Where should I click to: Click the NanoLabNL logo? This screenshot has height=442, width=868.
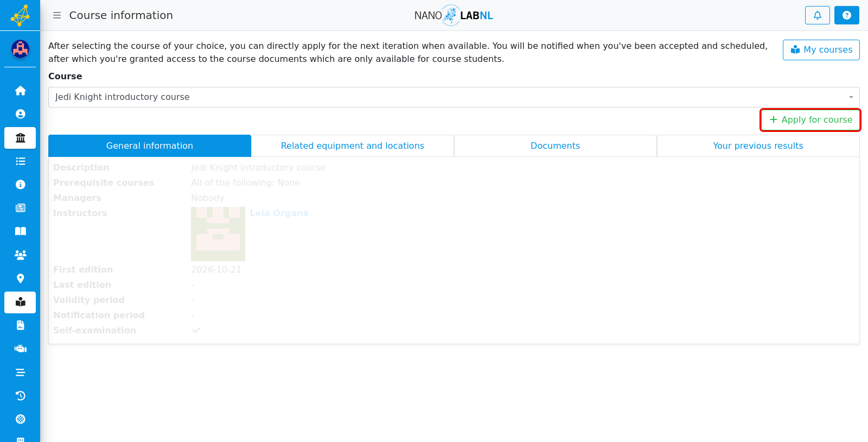click(454, 15)
